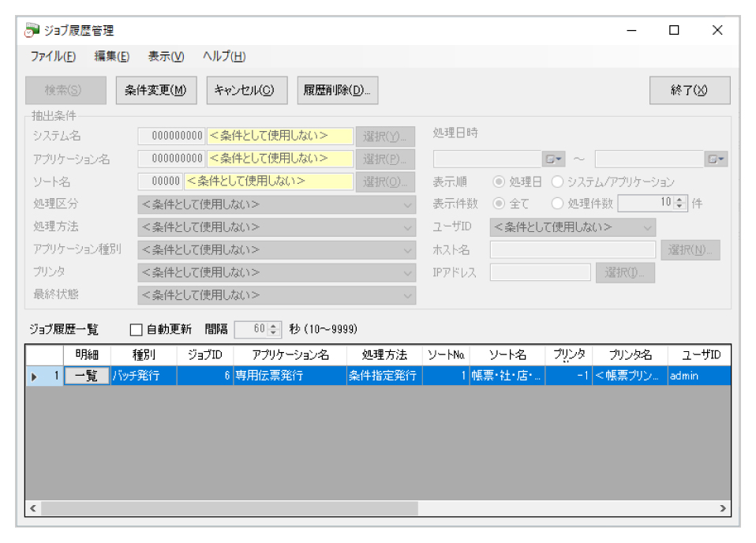
Task: Click the row selector arrow for row 1
Action: point(34,376)
